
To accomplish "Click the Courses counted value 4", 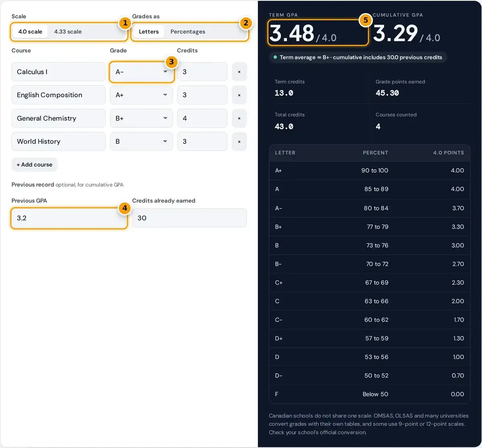I will [378, 126].
